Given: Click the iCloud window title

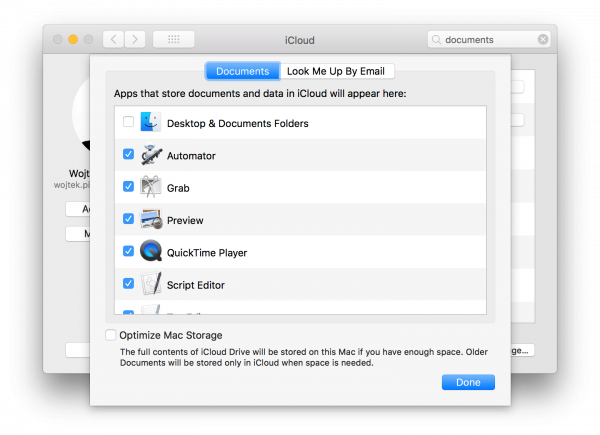Looking at the screenshot, I should 300,40.
